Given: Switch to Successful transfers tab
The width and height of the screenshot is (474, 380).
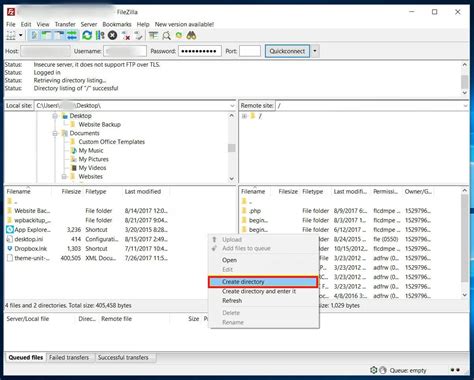Looking at the screenshot, I should click(x=123, y=357).
